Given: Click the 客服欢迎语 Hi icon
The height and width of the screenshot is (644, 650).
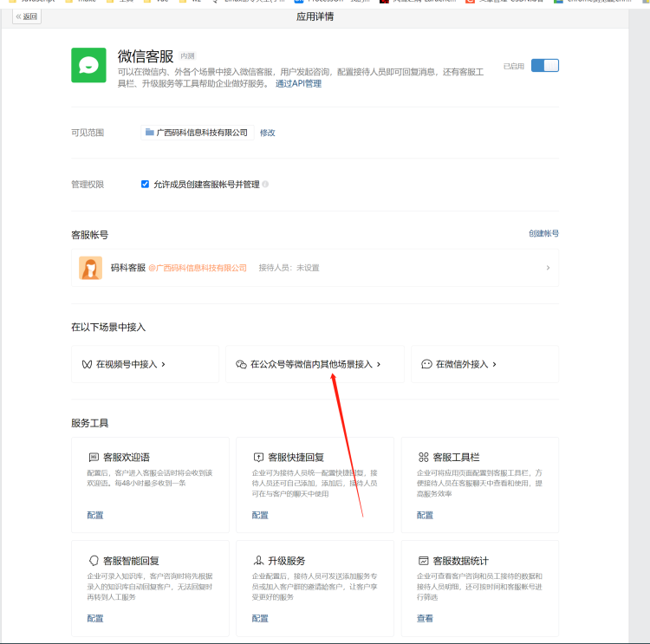Looking at the screenshot, I should pos(94,457).
